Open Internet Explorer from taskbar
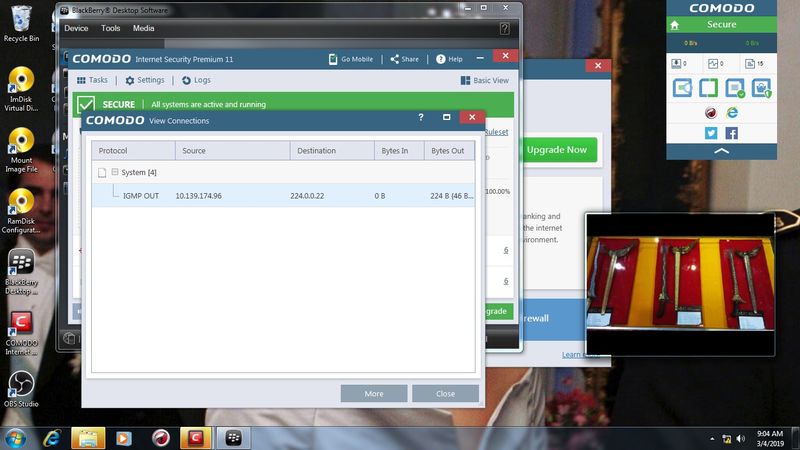The height and width of the screenshot is (450, 800). coord(52,438)
